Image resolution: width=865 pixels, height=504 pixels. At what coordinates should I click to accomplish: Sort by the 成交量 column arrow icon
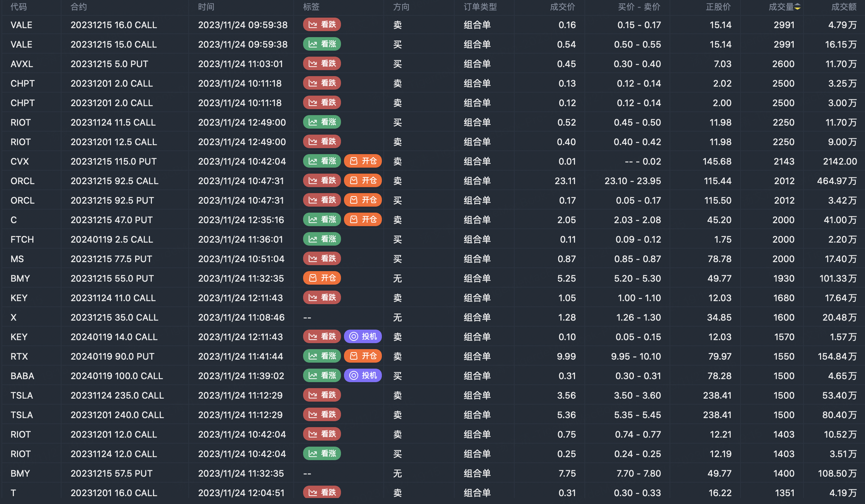(x=797, y=7)
